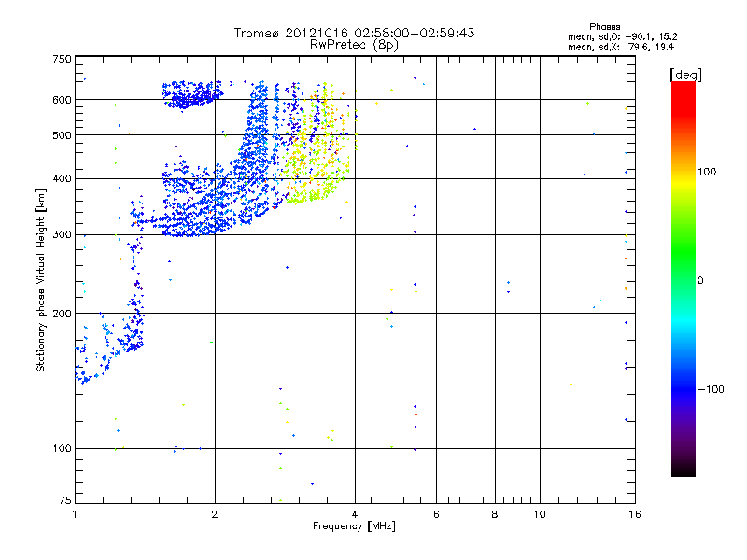Viewport: 747px width, 560px height.
Task: Click the x-axis label '10'
Action: 540,514
